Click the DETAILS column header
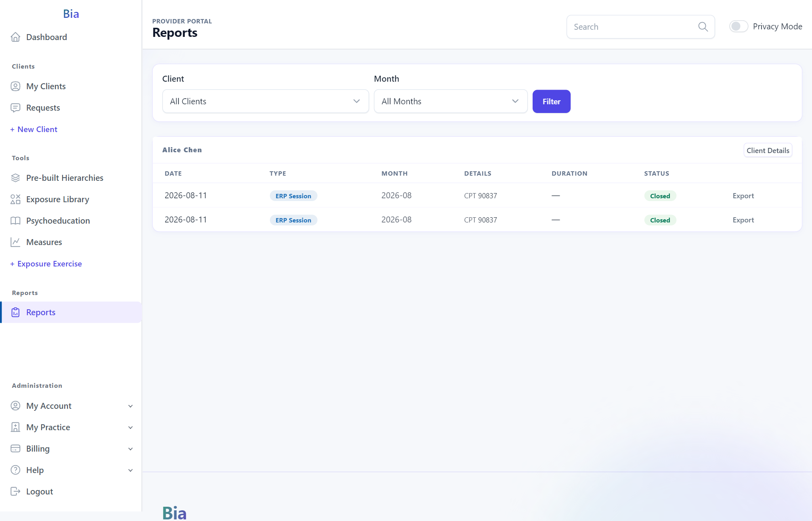The image size is (812, 521). point(478,173)
